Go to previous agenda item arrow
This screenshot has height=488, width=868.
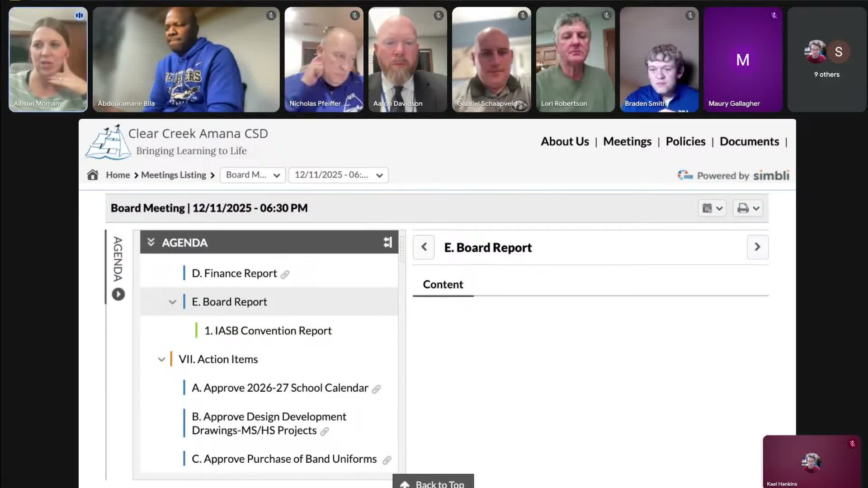[424, 247]
